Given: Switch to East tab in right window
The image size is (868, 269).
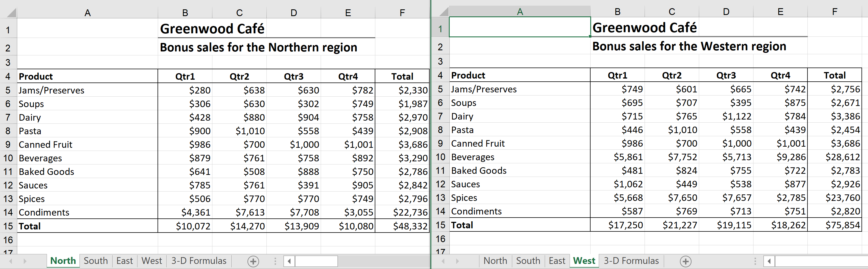Looking at the screenshot, I should 557,261.
